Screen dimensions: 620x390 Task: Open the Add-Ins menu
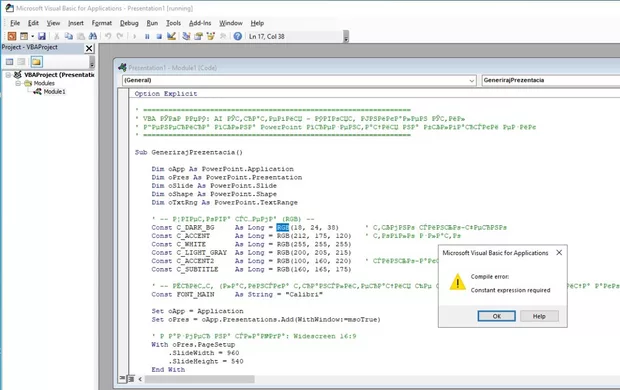tap(200, 23)
